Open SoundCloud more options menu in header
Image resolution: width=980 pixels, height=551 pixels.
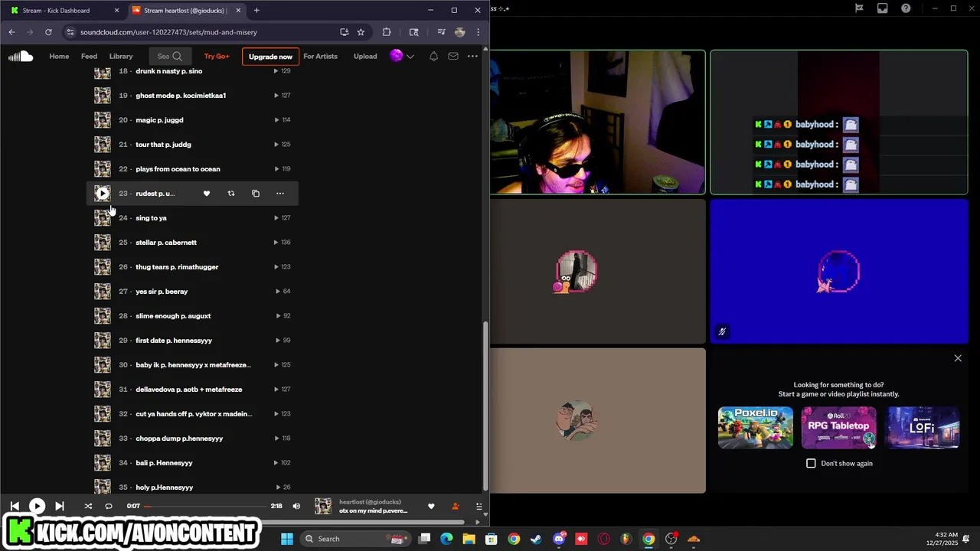pos(472,56)
